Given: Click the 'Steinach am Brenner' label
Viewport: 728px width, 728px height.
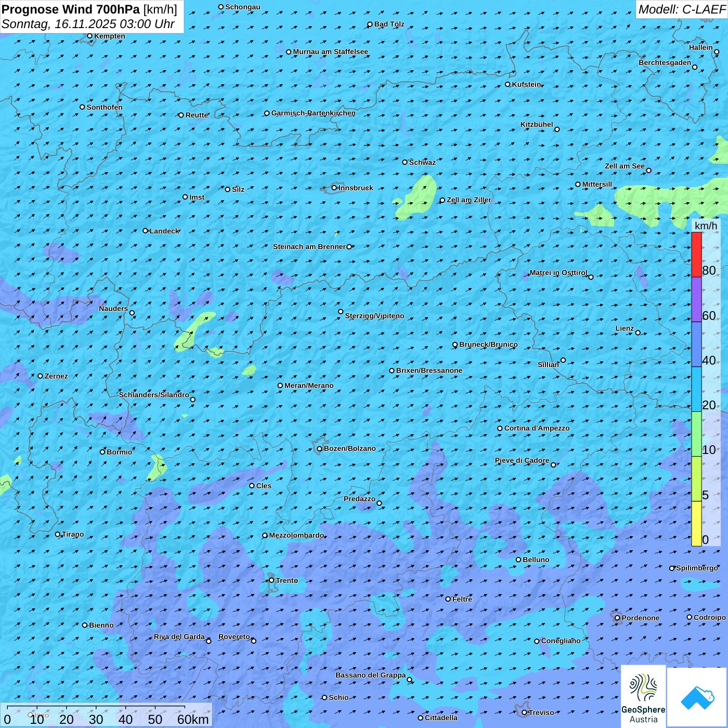Looking at the screenshot, I should point(309,246).
